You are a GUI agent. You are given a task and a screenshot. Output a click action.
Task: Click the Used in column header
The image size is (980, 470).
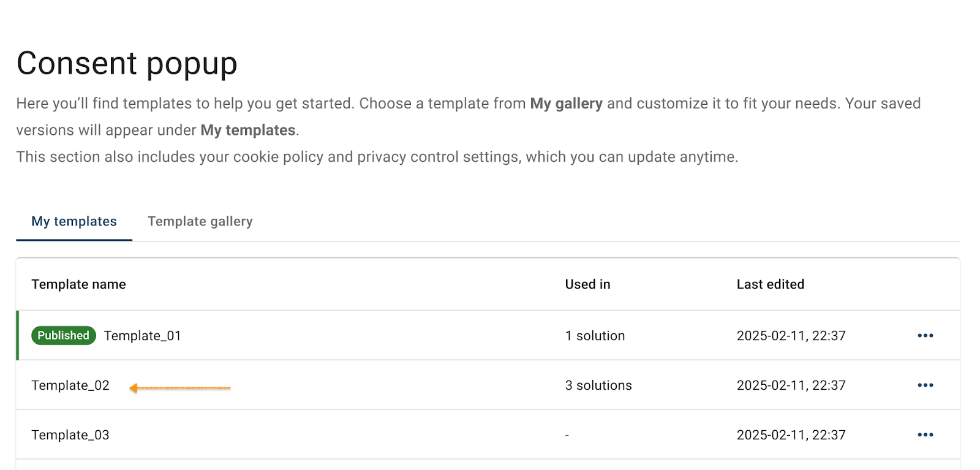587,284
